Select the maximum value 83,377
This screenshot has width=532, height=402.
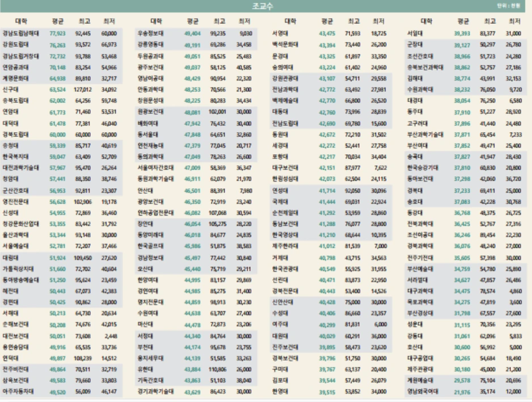click(488, 33)
